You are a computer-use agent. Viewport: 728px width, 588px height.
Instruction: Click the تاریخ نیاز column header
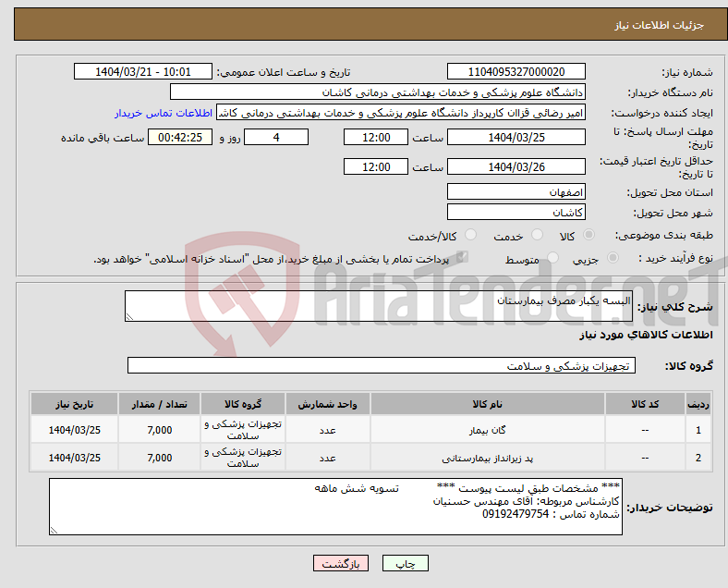point(74,404)
